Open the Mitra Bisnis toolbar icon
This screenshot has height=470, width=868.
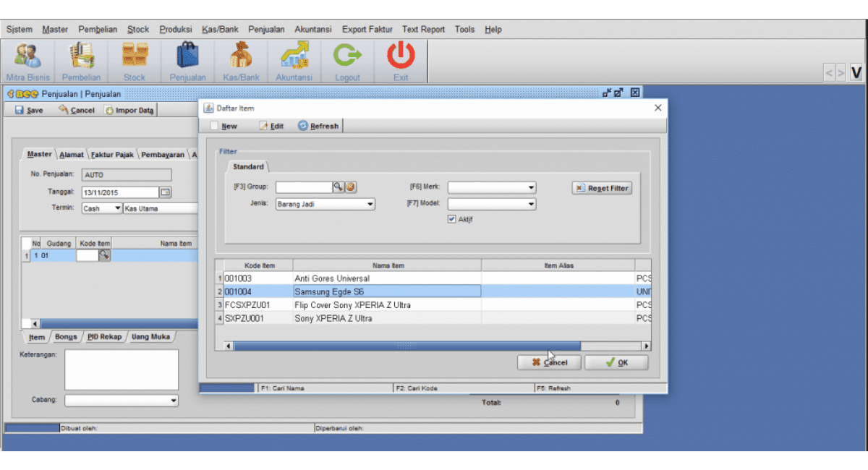coord(28,61)
